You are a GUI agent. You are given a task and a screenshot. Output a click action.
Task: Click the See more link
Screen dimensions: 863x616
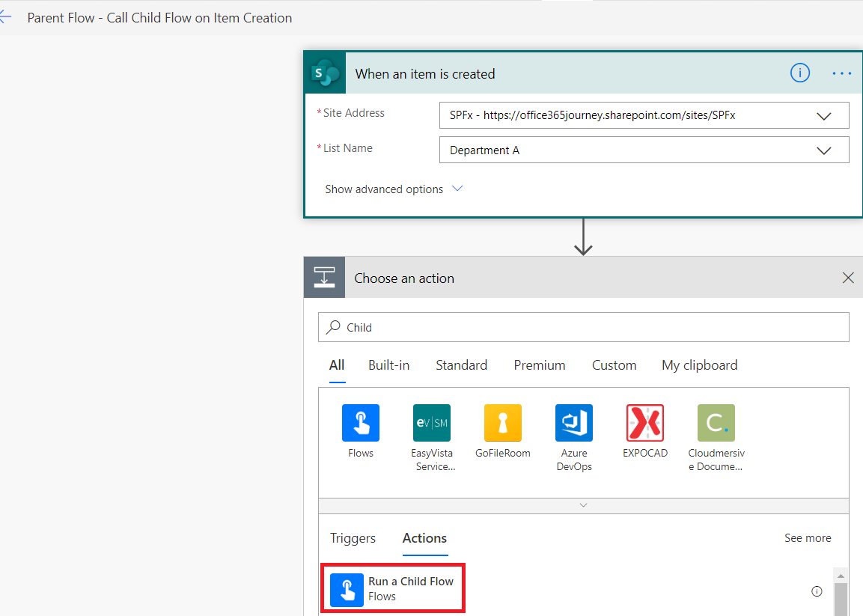[808, 538]
